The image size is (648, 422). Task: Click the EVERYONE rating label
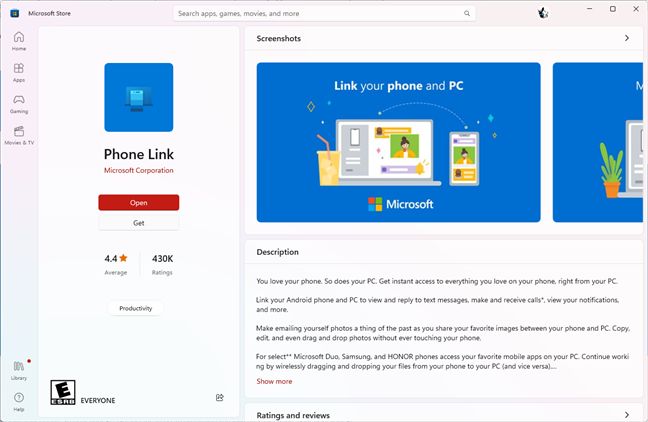[x=98, y=401]
